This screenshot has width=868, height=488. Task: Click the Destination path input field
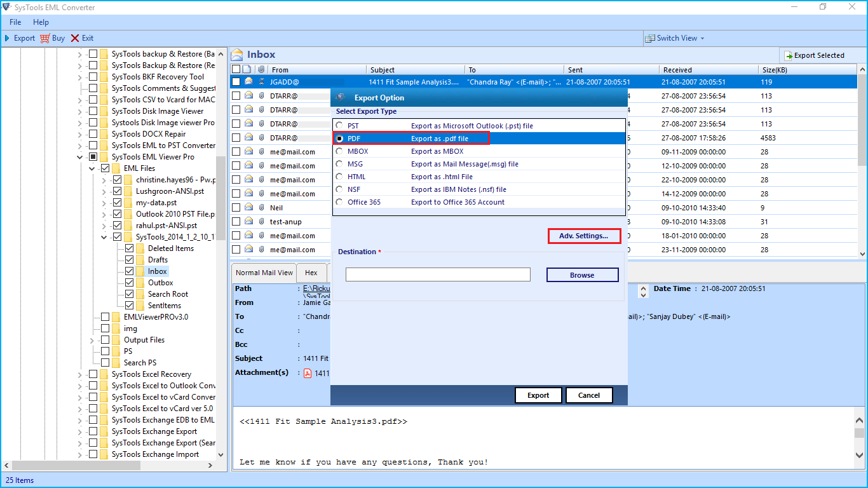tap(438, 274)
